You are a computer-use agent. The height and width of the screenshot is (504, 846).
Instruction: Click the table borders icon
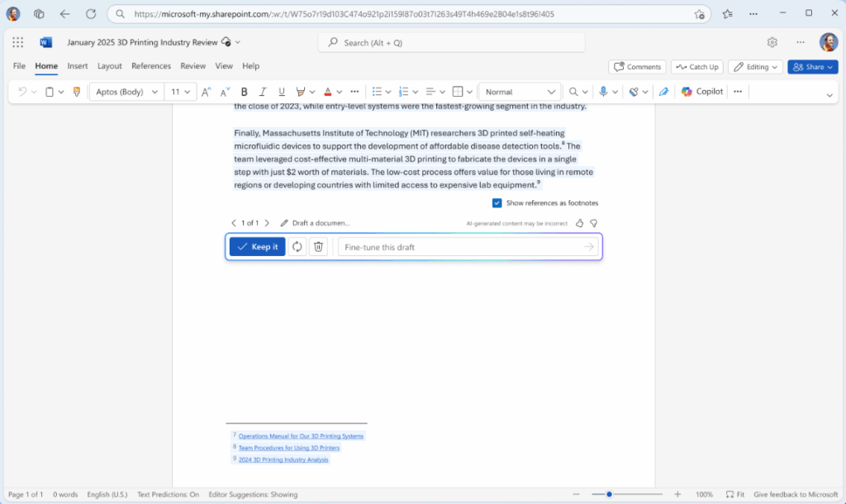tap(458, 92)
